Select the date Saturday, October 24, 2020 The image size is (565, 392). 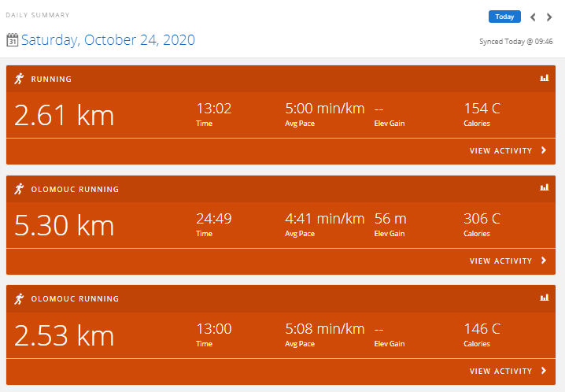coord(108,40)
